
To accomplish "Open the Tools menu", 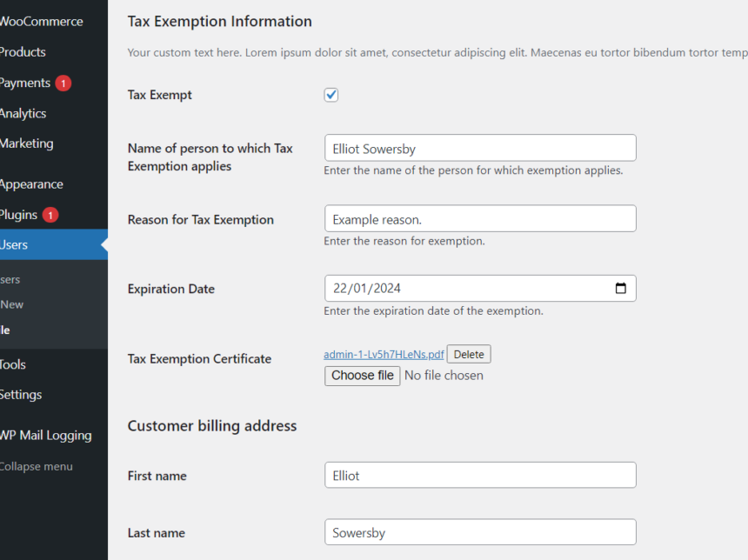I will coord(12,364).
